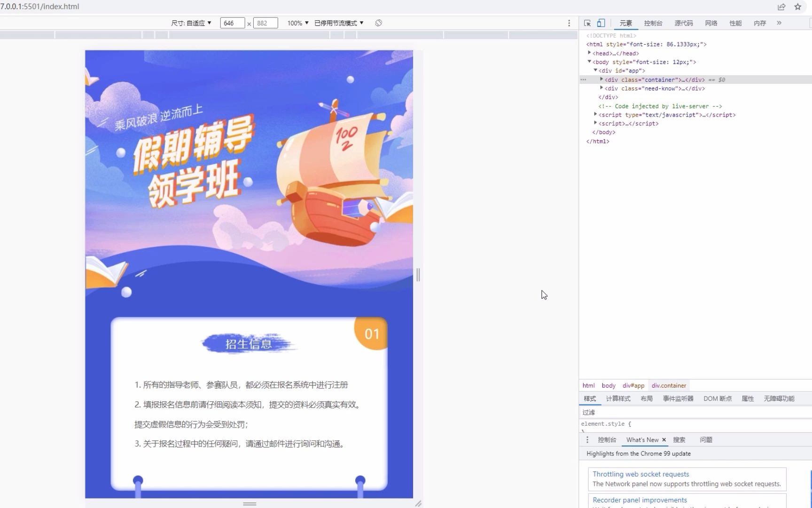Click list item 3 about 邮件进行询问

pyautogui.click(x=241, y=444)
